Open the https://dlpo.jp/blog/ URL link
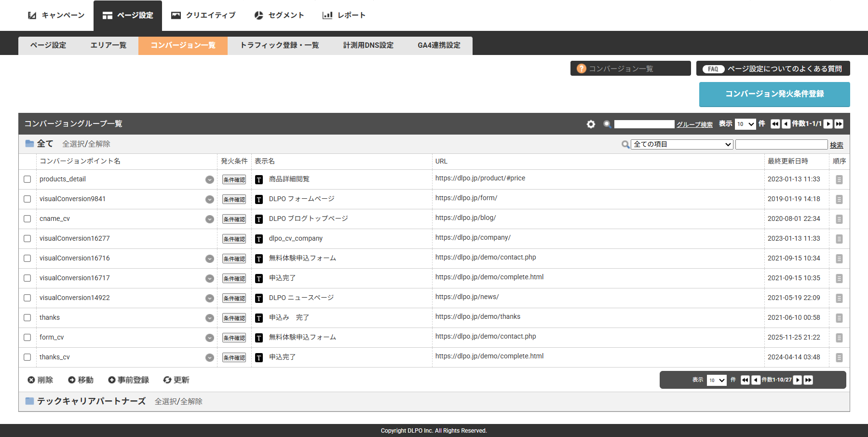The height and width of the screenshot is (437, 868). (x=465, y=218)
